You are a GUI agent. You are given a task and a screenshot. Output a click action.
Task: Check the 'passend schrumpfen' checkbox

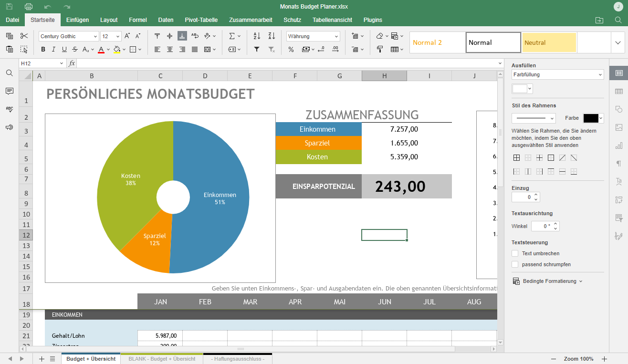(x=515, y=264)
